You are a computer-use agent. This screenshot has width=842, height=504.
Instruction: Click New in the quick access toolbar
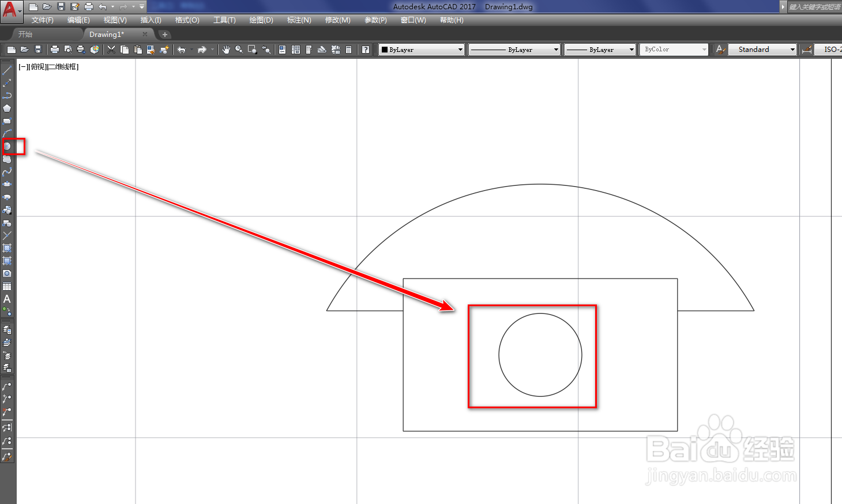[33, 7]
